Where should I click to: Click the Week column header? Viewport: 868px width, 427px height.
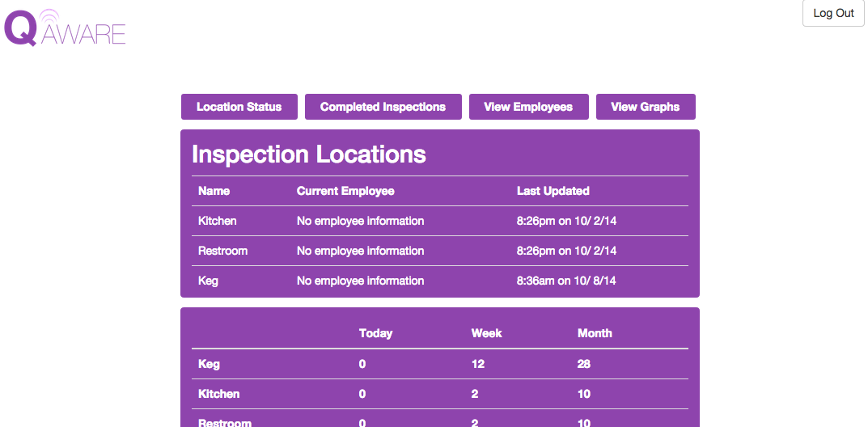(x=487, y=333)
